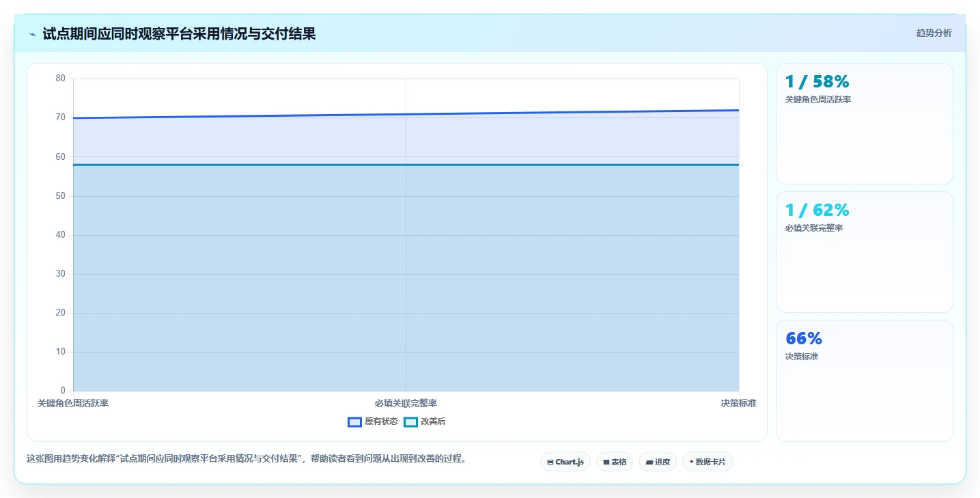Click the y-axis value 70
The height and width of the screenshot is (498, 980).
[60, 117]
